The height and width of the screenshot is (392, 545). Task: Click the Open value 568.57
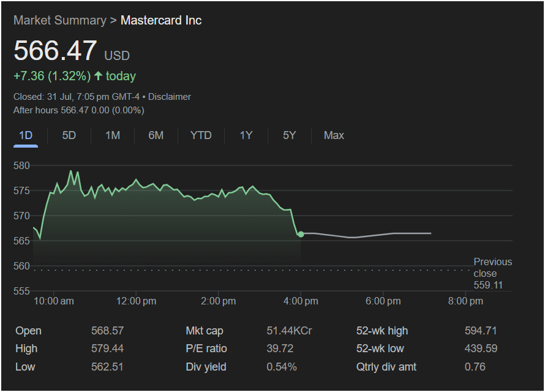click(x=107, y=331)
